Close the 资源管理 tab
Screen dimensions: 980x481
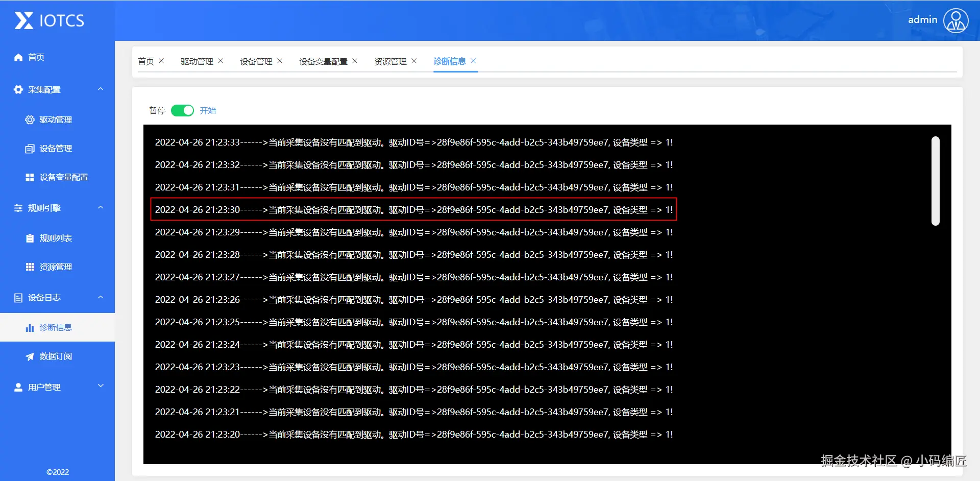(x=414, y=61)
